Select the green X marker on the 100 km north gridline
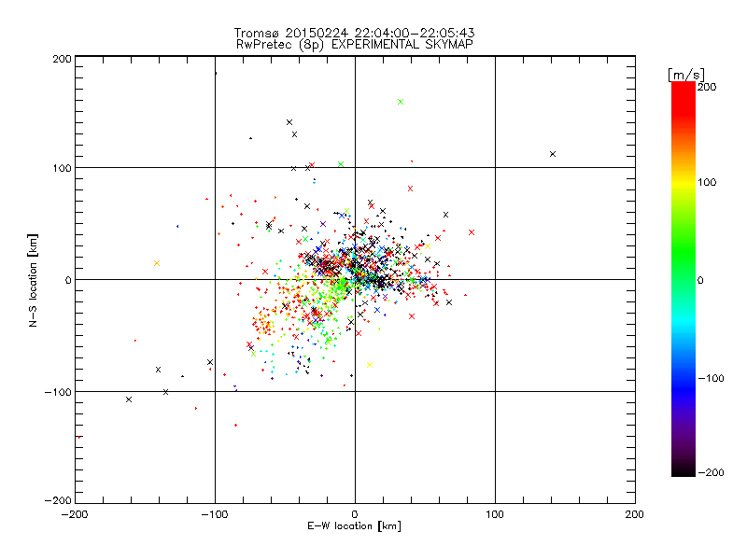 [341, 164]
